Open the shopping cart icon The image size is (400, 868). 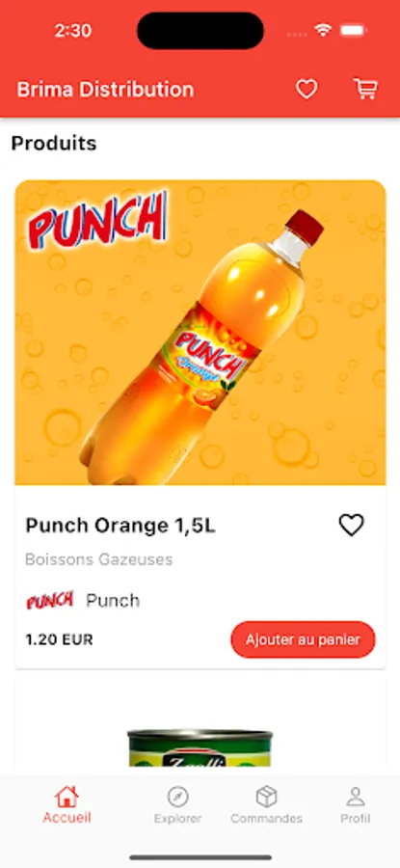coord(365,89)
